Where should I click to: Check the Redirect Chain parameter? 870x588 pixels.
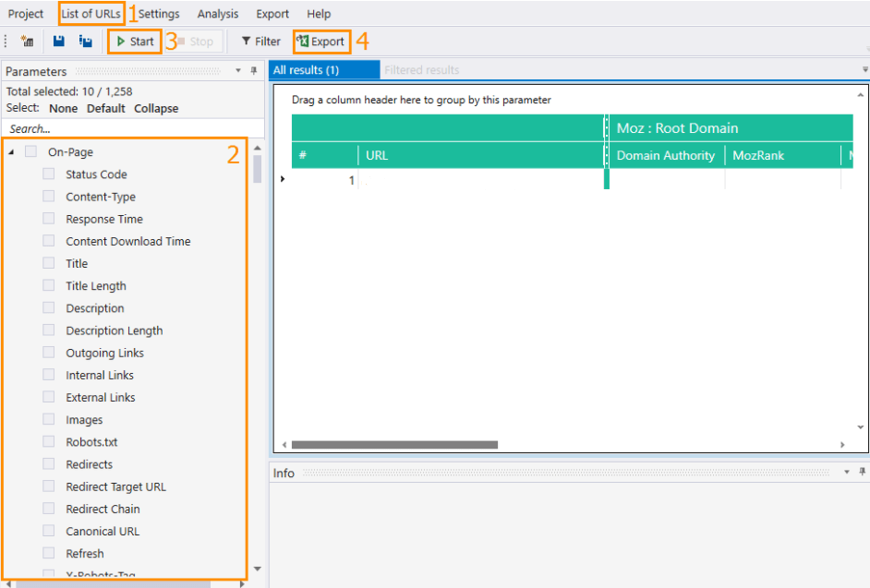coord(49,508)
